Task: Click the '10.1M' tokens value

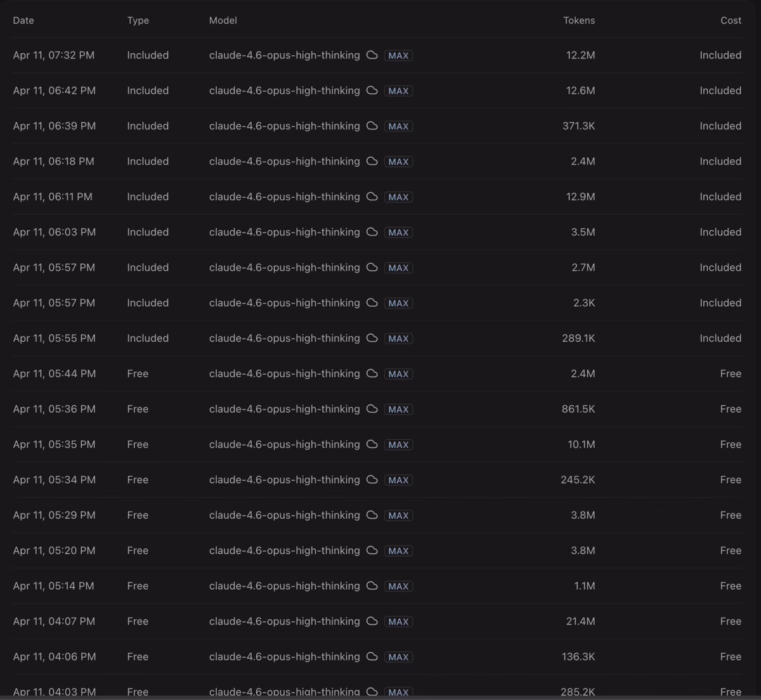Action: point(582,444)
